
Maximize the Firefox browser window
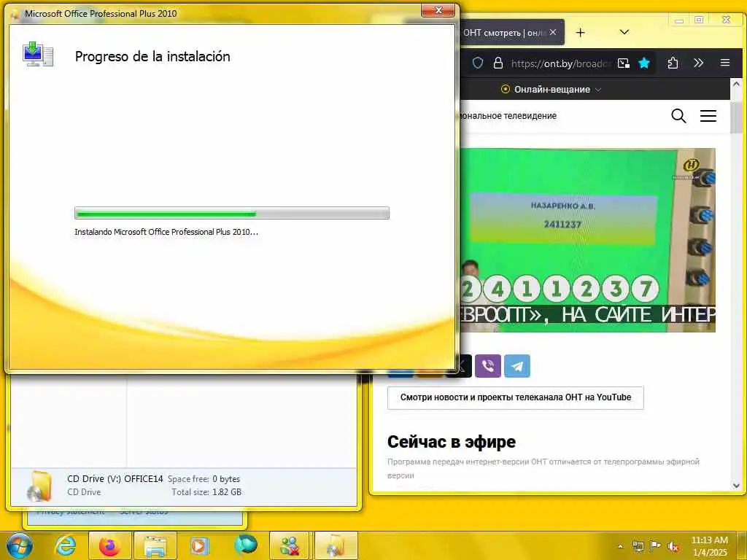coord(699,20)
